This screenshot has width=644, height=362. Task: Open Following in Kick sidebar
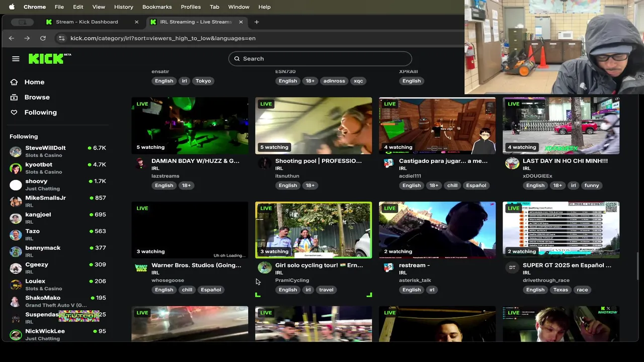(x=40, y=113)
